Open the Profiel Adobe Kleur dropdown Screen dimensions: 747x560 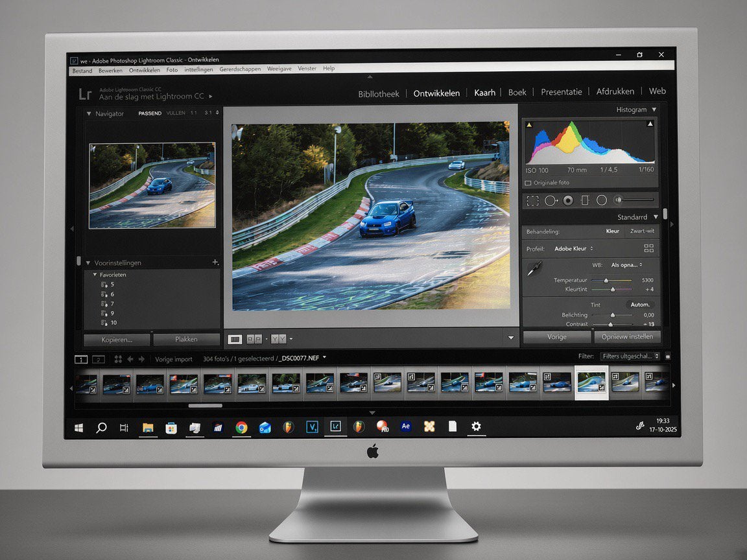tap(574, 249)
